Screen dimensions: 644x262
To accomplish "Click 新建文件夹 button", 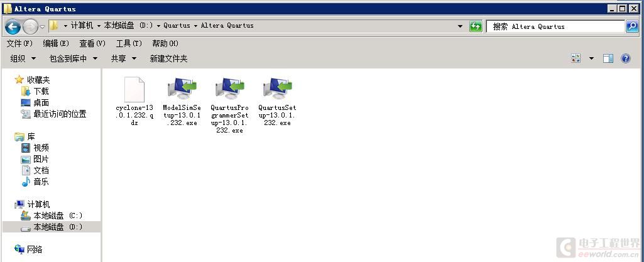I will tap(168, 58).
